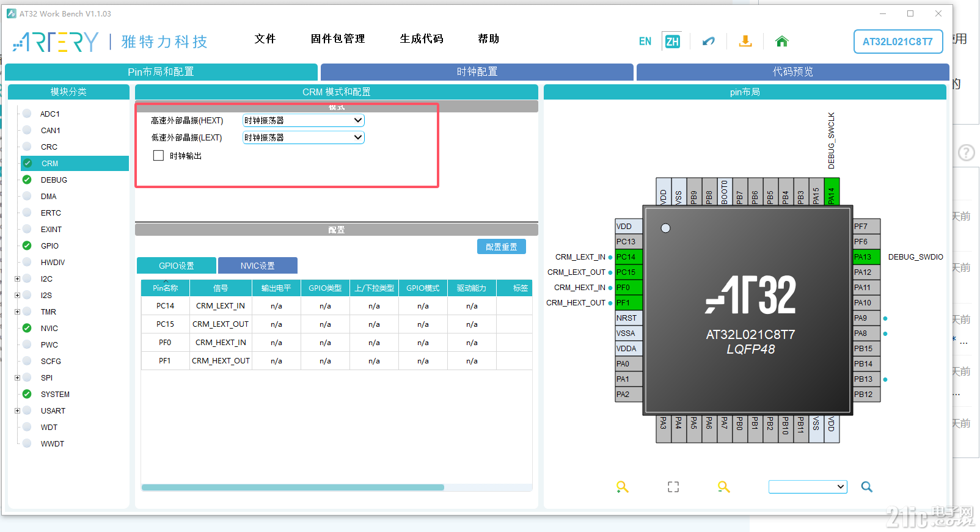Image resolution: width=980 pixels, height=532 pixels.
Task: Zoom out of the pin layout
Action: (x=724, y=487)
